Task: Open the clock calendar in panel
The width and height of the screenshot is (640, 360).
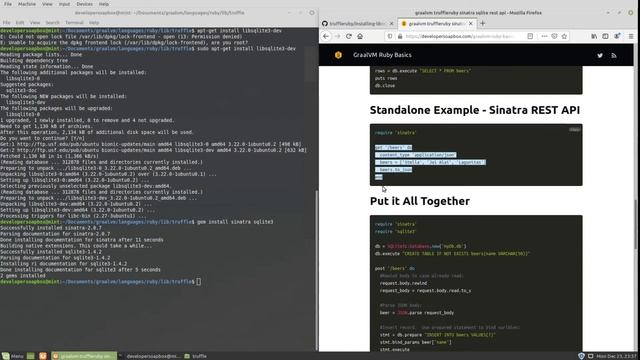Action: 616,356
